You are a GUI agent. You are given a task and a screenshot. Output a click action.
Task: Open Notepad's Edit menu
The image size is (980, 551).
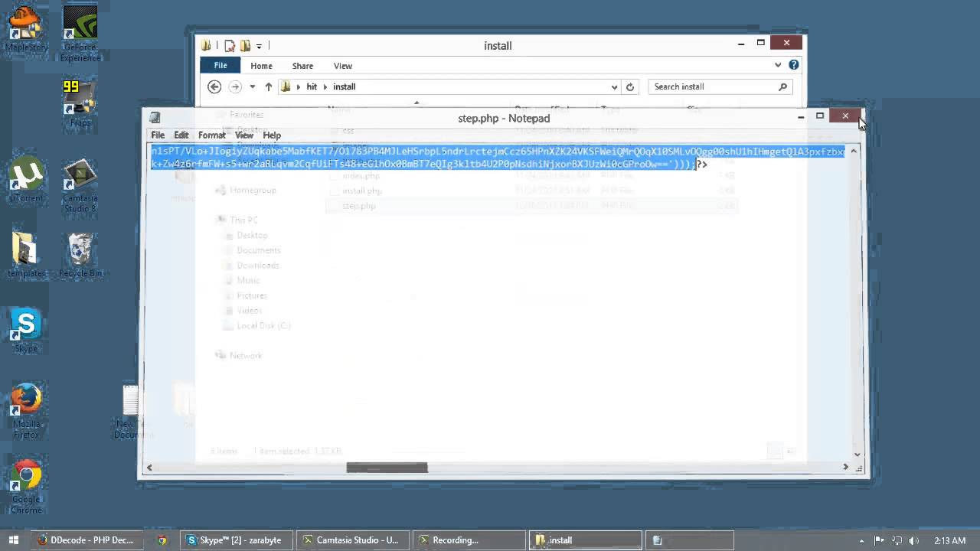coord(181,135)
